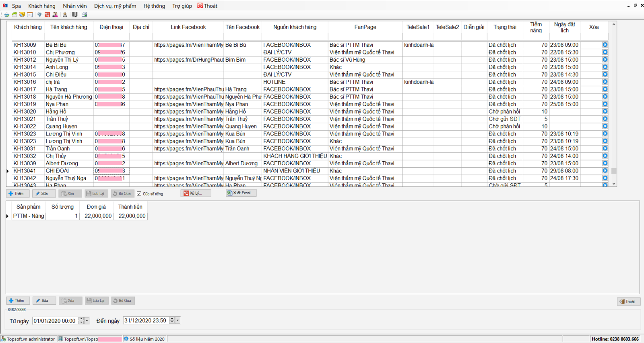Click the printer toolbar icon
The image size is (644, 343).
click(84, 15)
